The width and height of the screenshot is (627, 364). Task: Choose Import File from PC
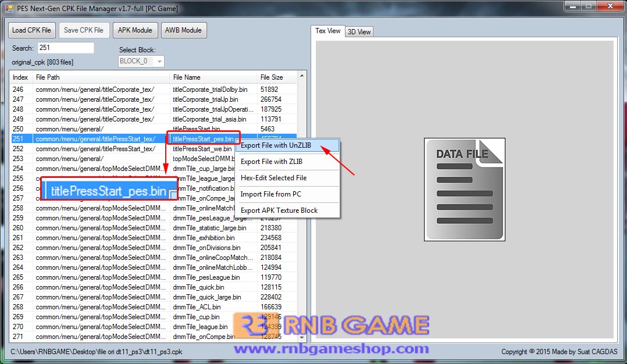coord(287,194)
